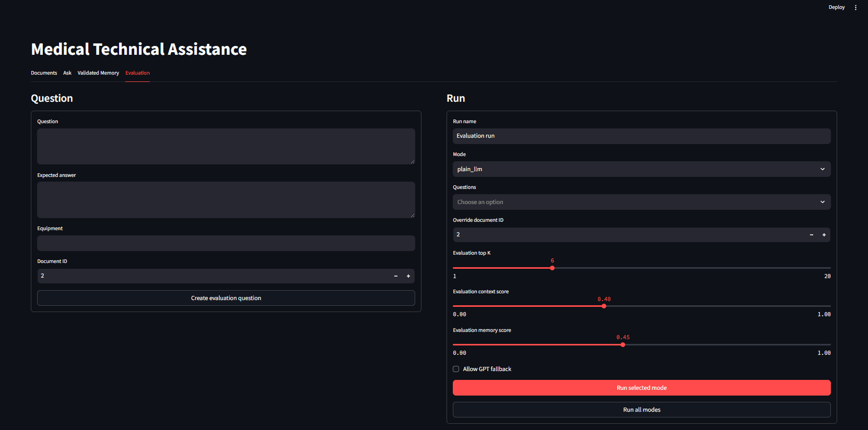Click the Document ID number field
This screenshot has height=430, width=868.
coord(213,276)
